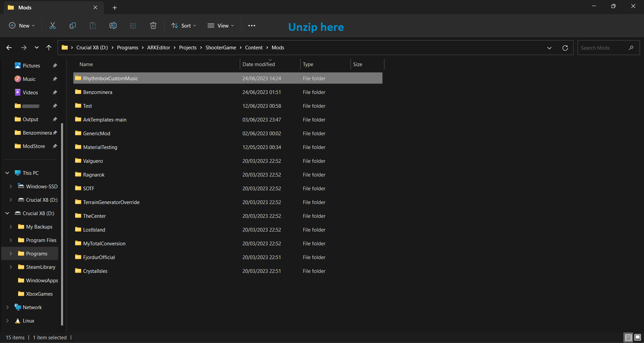Click Programs in the address breadcrumb

(x=127, y=48)
